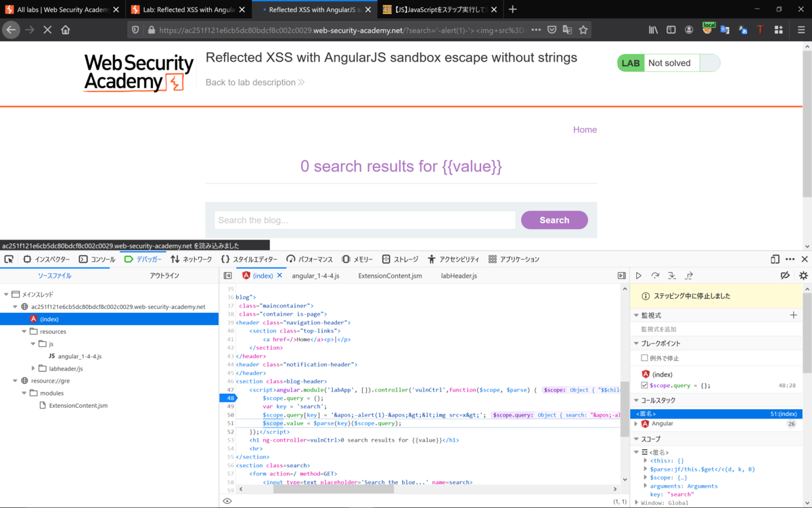This screenshot has height=508, width=812.
Task: Enable the pause on exceptions checkbox
Action: point(645,358)
